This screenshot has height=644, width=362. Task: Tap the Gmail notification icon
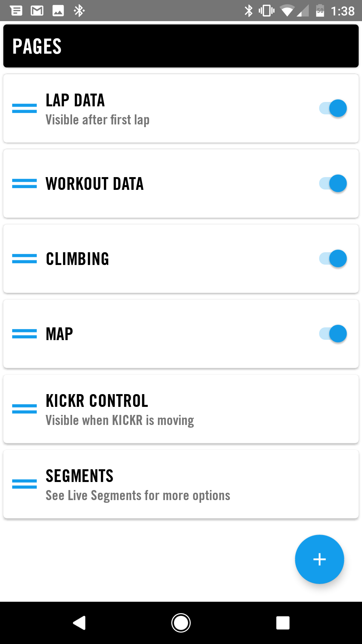point(37,11)
